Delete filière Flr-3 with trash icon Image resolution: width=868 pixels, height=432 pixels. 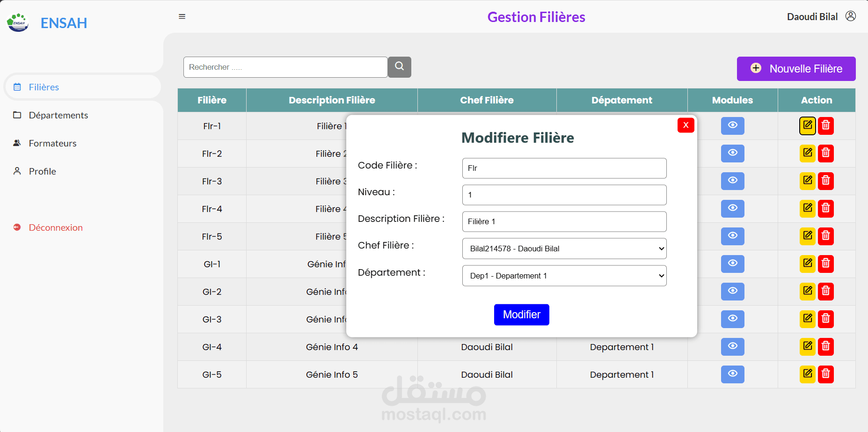tap(826, 181)
